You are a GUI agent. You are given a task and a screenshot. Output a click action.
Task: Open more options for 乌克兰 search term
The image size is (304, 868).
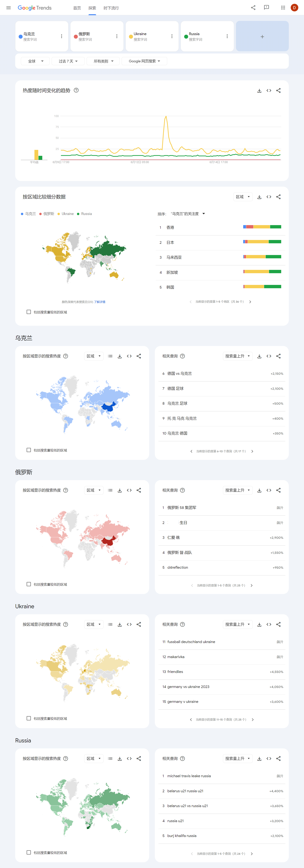[61, 36]
